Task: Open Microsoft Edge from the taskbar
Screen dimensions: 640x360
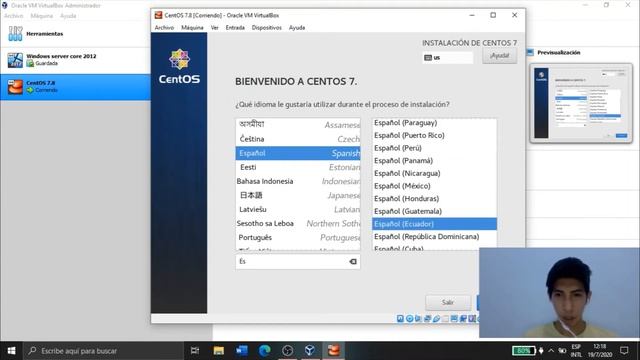Action: 264,351
